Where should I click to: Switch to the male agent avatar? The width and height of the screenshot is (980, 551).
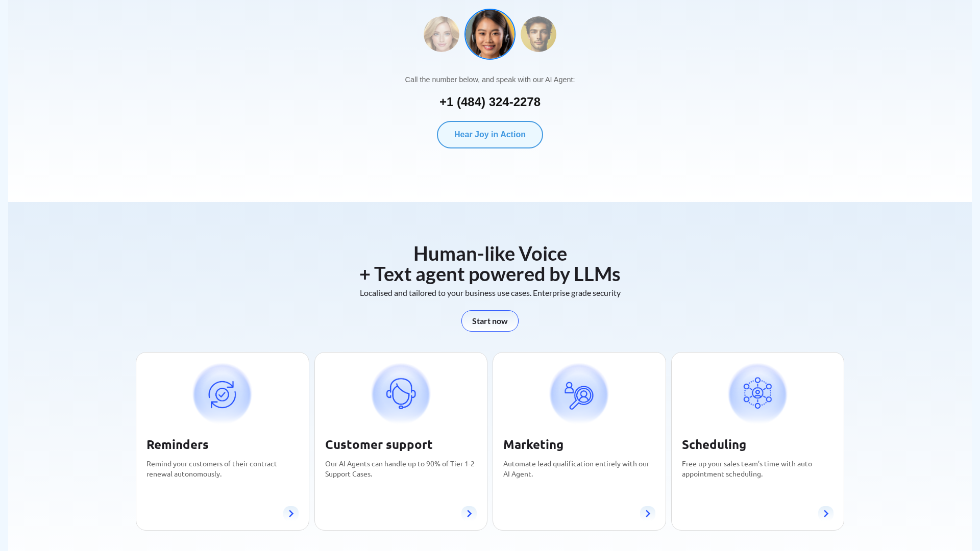click(538, 34)
